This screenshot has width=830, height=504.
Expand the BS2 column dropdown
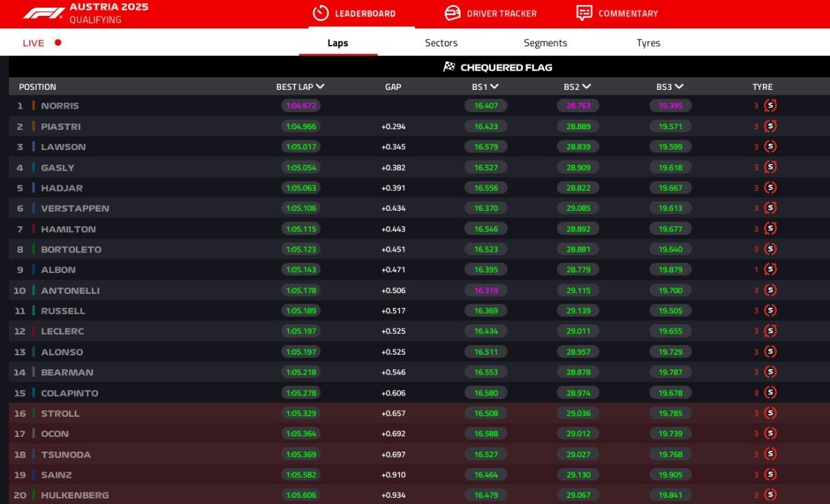click(x=587, y=87)
